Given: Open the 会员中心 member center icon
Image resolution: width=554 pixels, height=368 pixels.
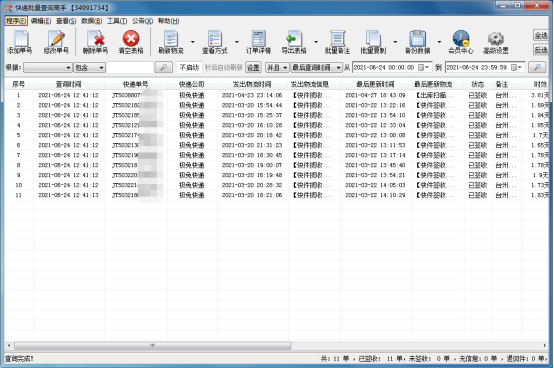Looking at the screenshot, I should pyautogui.click(x=461, y=38).
